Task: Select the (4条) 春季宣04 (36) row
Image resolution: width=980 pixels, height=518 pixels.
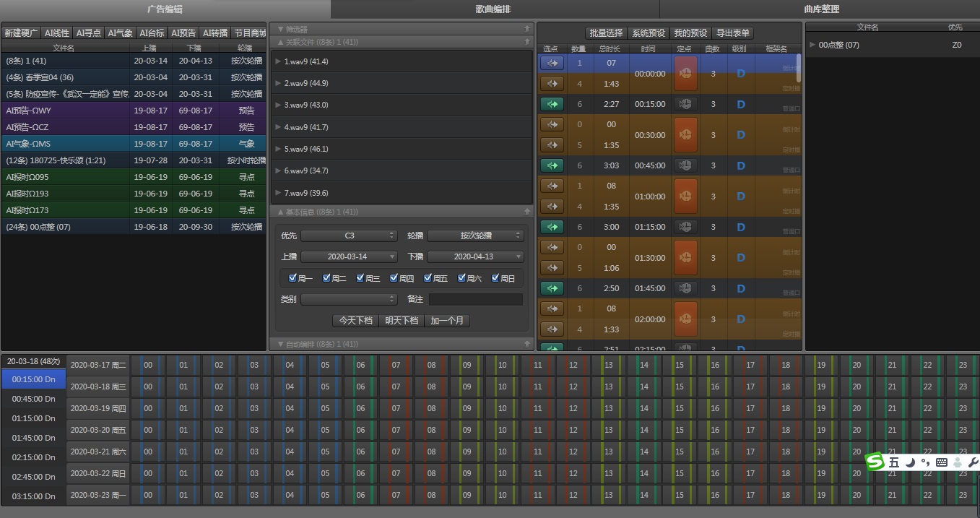Action: [134, 77]
